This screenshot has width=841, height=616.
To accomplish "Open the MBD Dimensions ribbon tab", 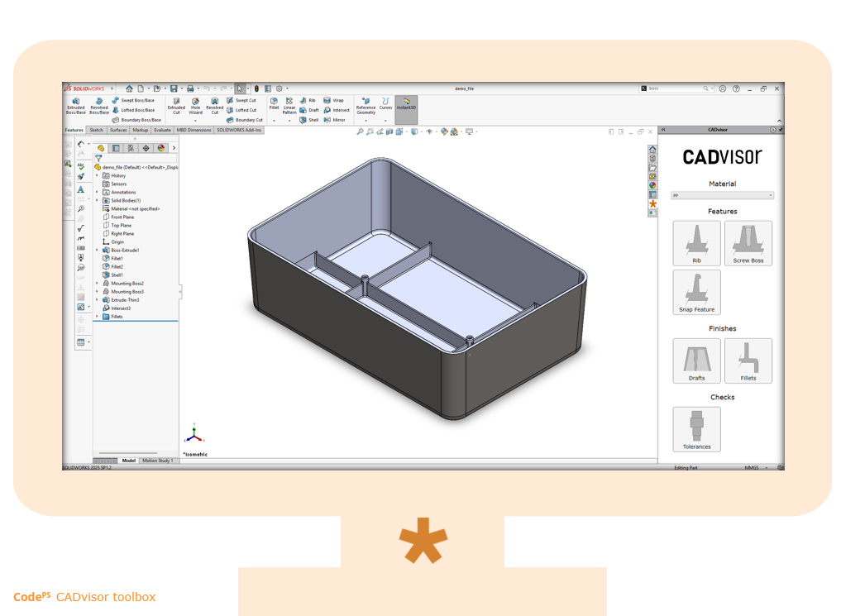I will [194, 130].
